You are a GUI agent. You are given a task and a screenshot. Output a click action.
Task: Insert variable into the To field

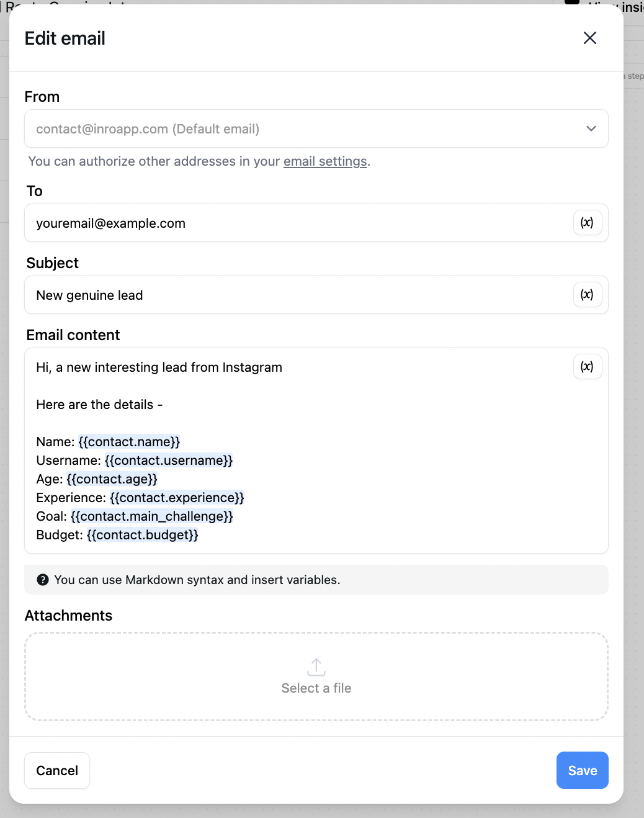coord(587,222)
